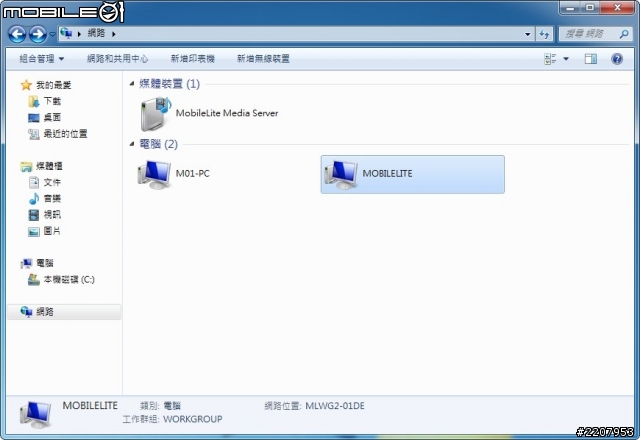Open the view options dropdown arrow
This screenshot has width=640, height=440.
coord(566,59)
